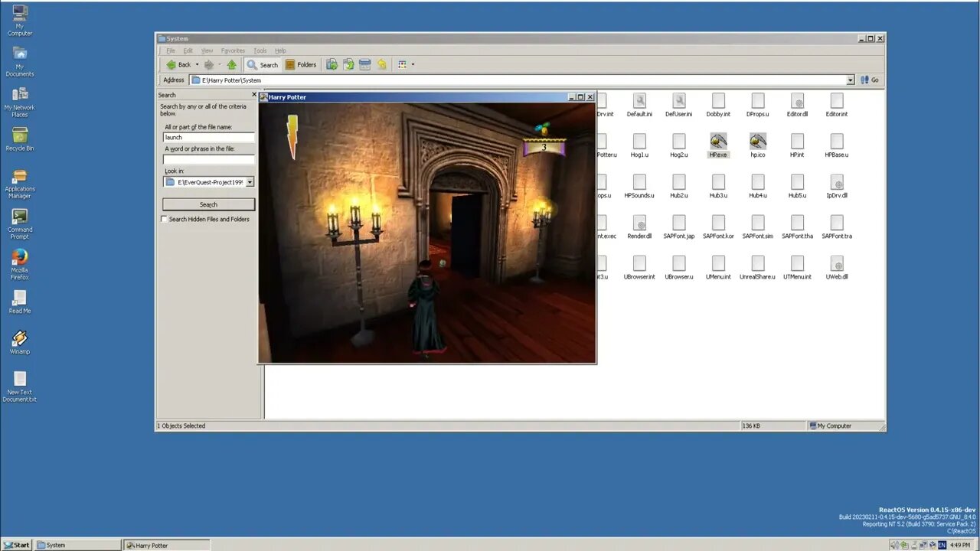Select the UnrealShare.u file
The image size is (980, 551).
tap(758, 266)
